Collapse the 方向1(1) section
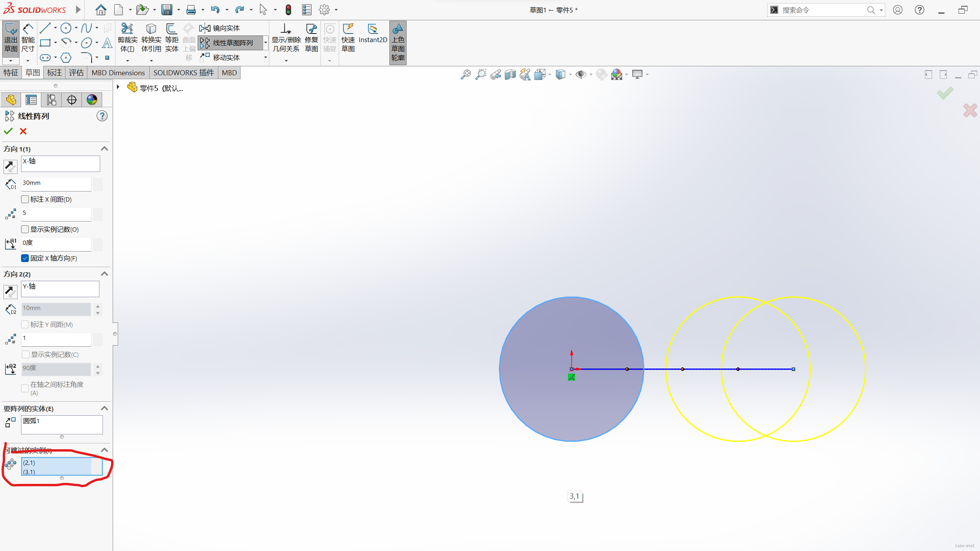980x551 pixels. pos(104,149)
